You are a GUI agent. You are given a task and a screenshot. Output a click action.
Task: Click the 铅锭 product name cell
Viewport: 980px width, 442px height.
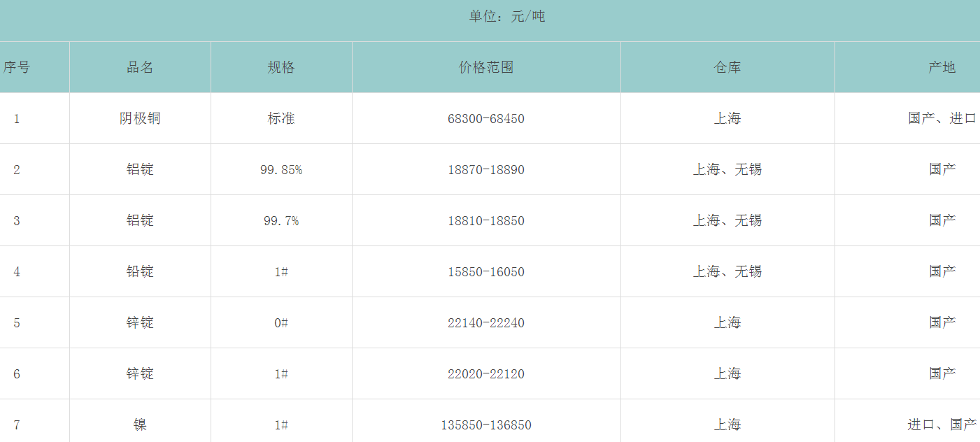tap(140, 271)
